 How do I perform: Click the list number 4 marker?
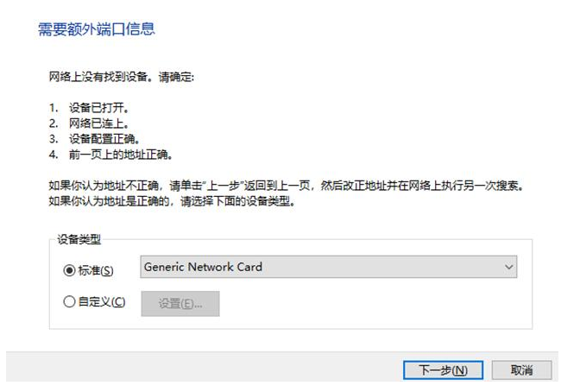pyautogui.click(x=53, y=155)
